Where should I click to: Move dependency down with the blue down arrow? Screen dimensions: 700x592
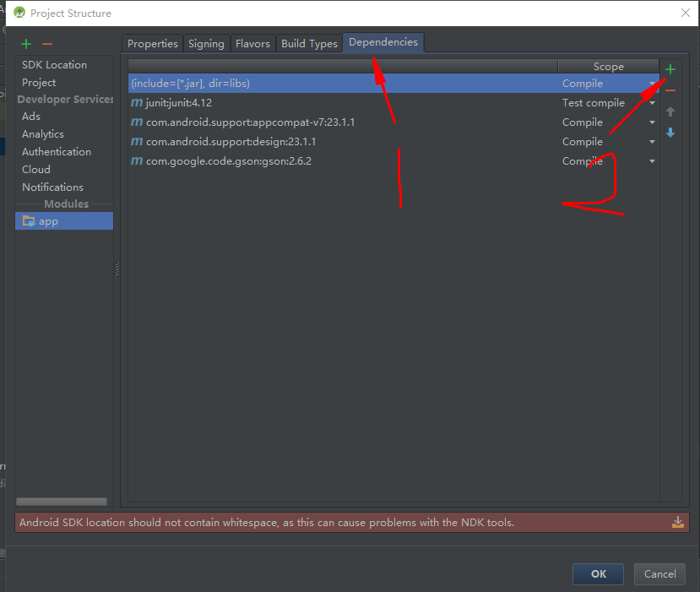coord(670,132)
